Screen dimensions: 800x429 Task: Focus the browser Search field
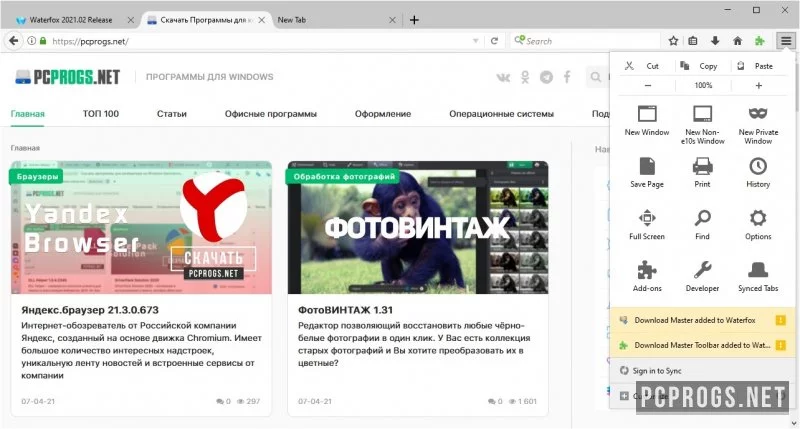585,41
